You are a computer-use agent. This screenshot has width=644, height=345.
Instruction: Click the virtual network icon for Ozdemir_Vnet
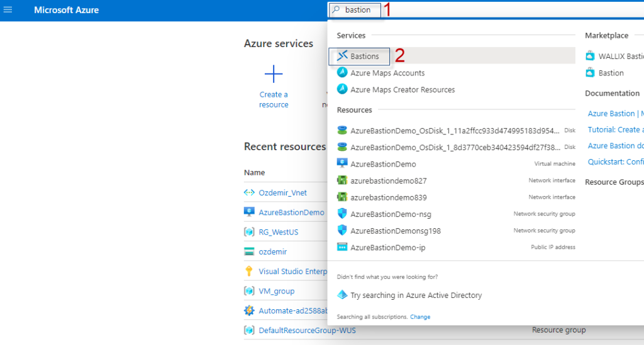pos(249,192)
